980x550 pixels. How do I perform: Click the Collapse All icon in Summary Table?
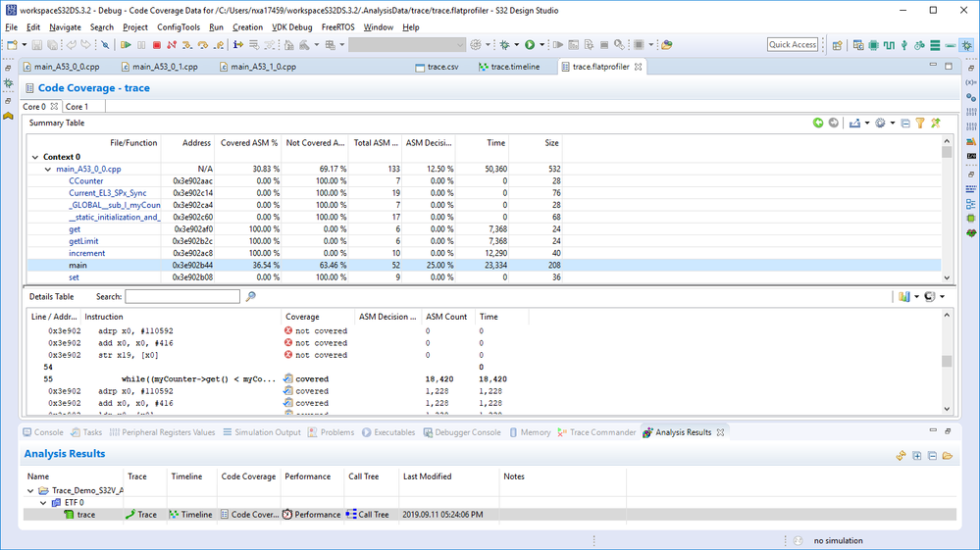(905, 123)
